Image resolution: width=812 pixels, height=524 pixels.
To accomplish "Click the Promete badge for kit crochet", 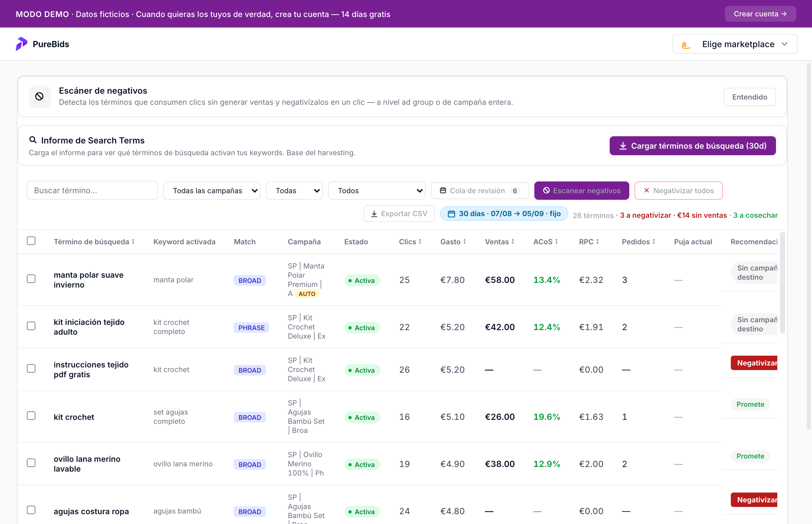I will [750, 404].
